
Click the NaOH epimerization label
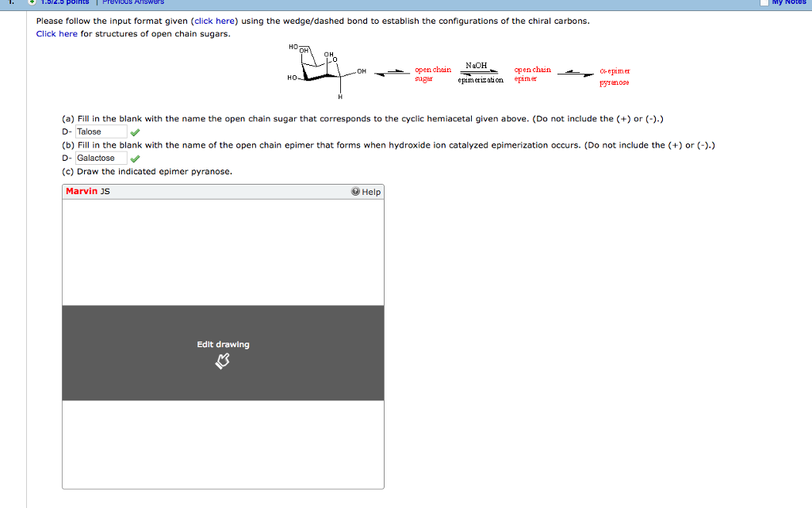coord(482,71)
